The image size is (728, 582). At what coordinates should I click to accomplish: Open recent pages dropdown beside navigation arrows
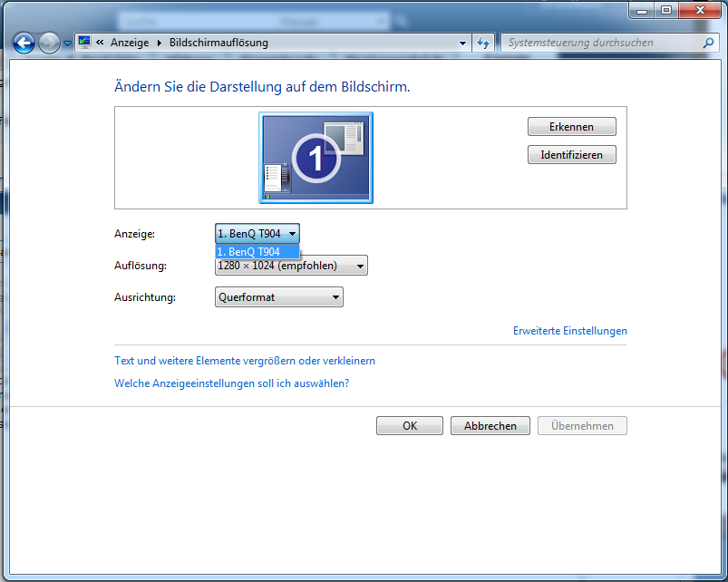(67, 44)
